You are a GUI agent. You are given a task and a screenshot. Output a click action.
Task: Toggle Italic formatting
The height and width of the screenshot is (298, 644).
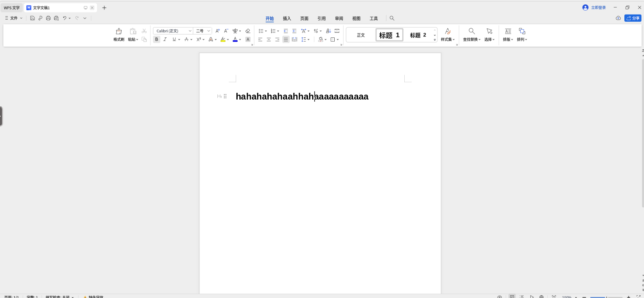tap(165, 40)
